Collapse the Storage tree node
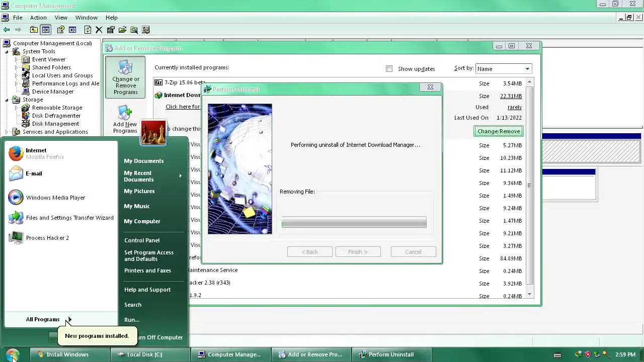The image size is (644, 362). pos(7,100)
